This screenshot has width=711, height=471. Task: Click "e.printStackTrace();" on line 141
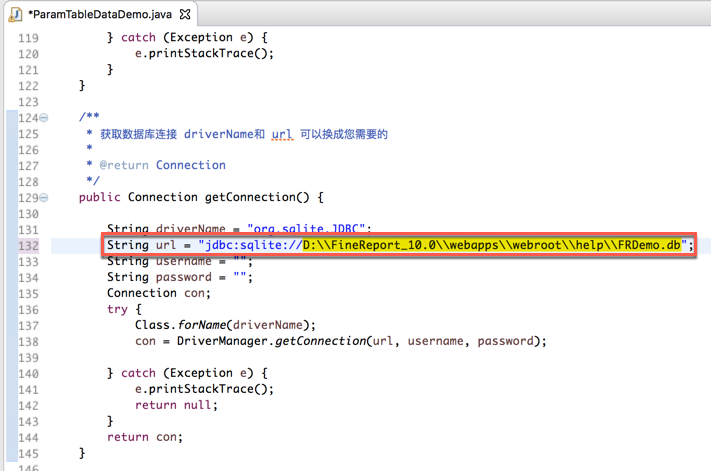click(204, 389)
